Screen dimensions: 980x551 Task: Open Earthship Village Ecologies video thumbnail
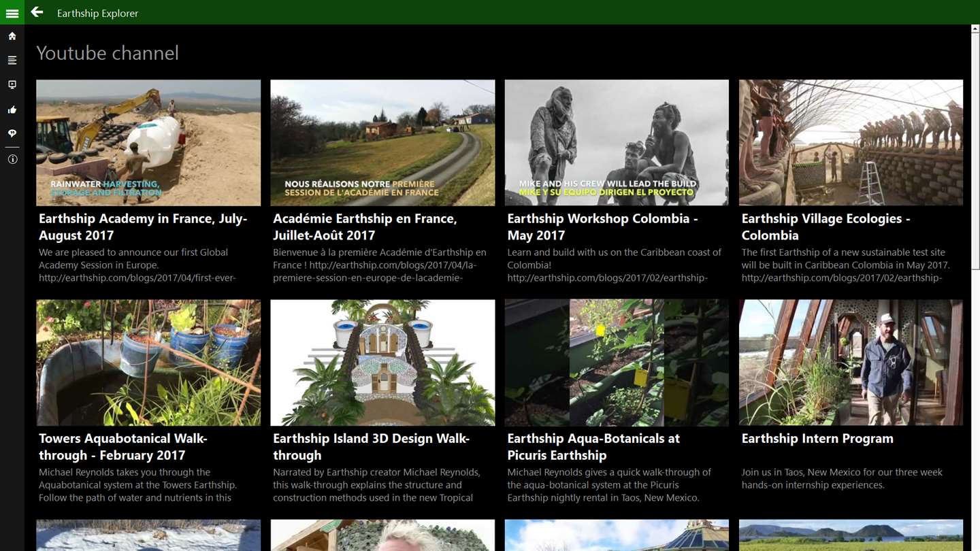[851, 143]
